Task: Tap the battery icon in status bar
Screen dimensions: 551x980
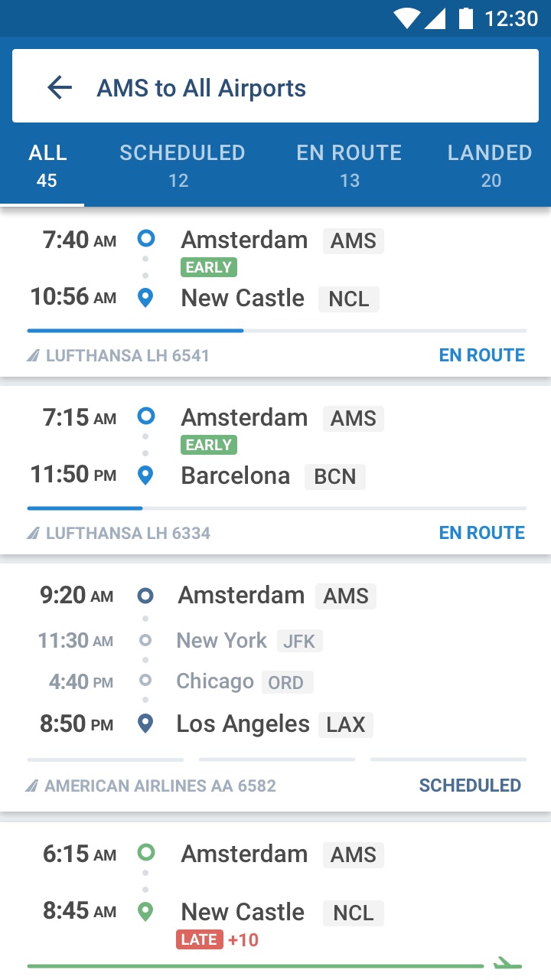Action: click(465, 18)
